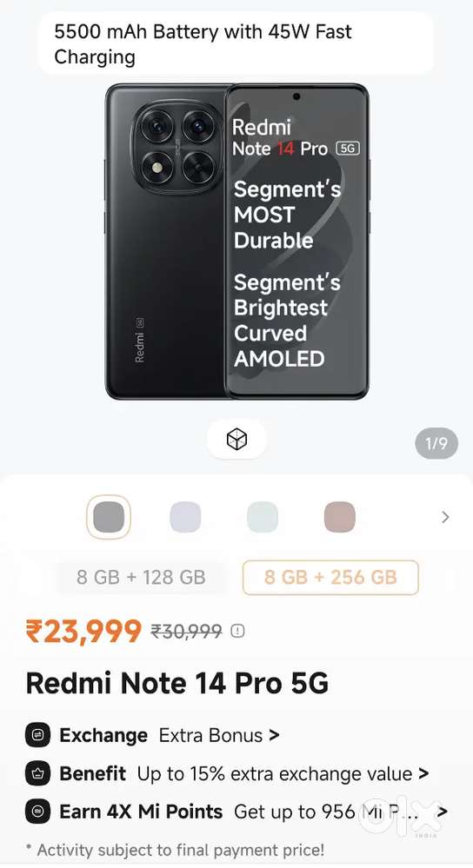Tap the 1/9 image counter badge
This screenshot has width=473, height=868.
click(x=436, y=443)
